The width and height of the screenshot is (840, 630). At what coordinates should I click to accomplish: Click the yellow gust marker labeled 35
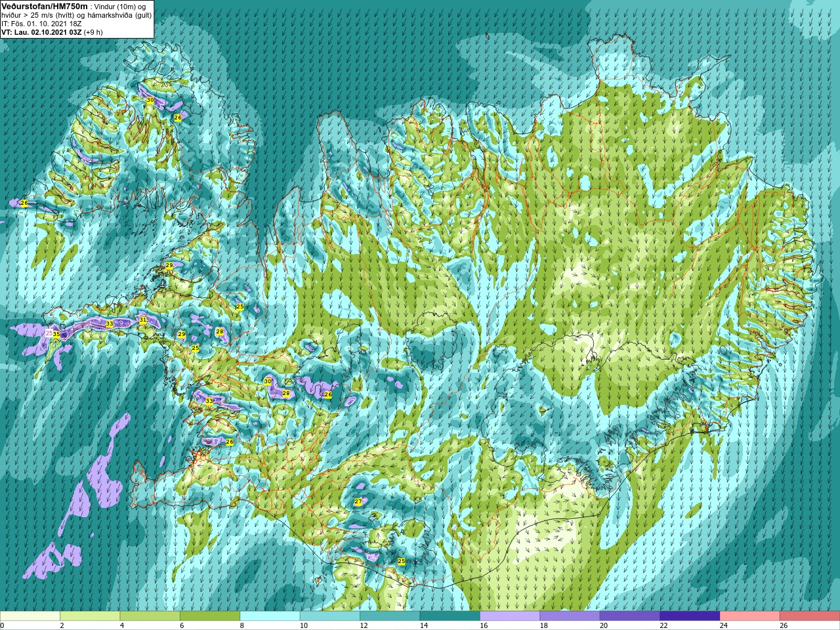56,335
